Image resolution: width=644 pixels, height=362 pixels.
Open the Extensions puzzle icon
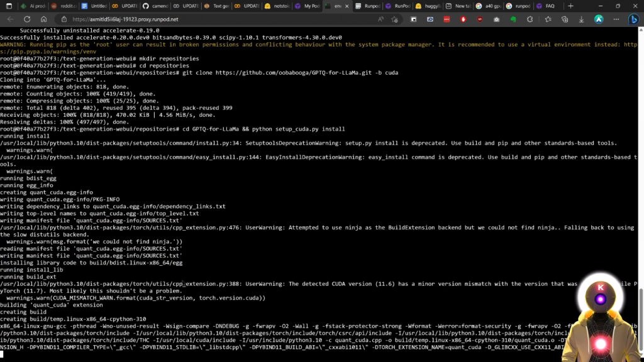[x=530, y=19]
